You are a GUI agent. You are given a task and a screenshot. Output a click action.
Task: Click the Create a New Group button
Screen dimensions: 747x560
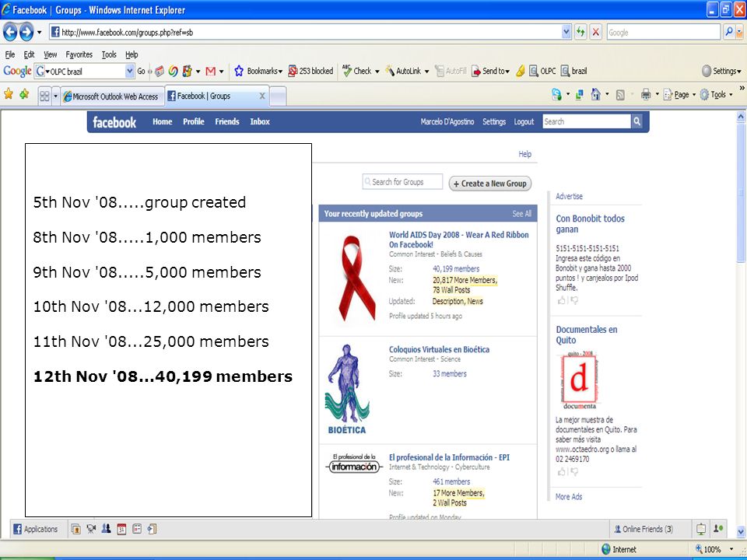(x=489, y=184)
